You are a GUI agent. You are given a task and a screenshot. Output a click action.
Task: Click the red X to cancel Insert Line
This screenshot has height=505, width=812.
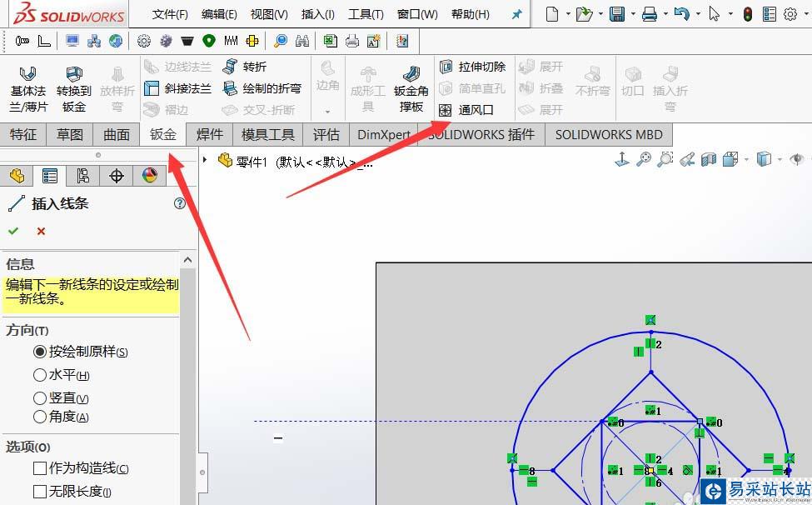pos(41,231)
